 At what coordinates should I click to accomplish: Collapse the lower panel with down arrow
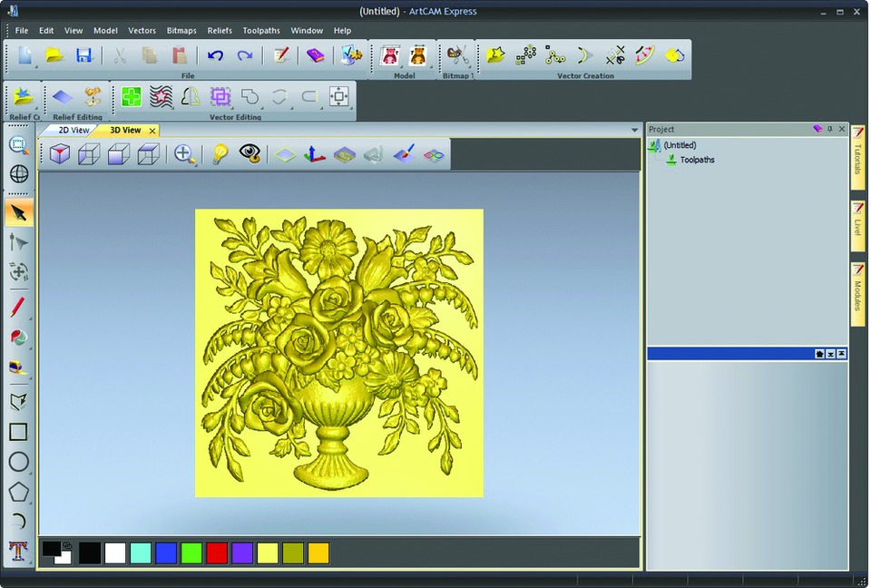831,354
